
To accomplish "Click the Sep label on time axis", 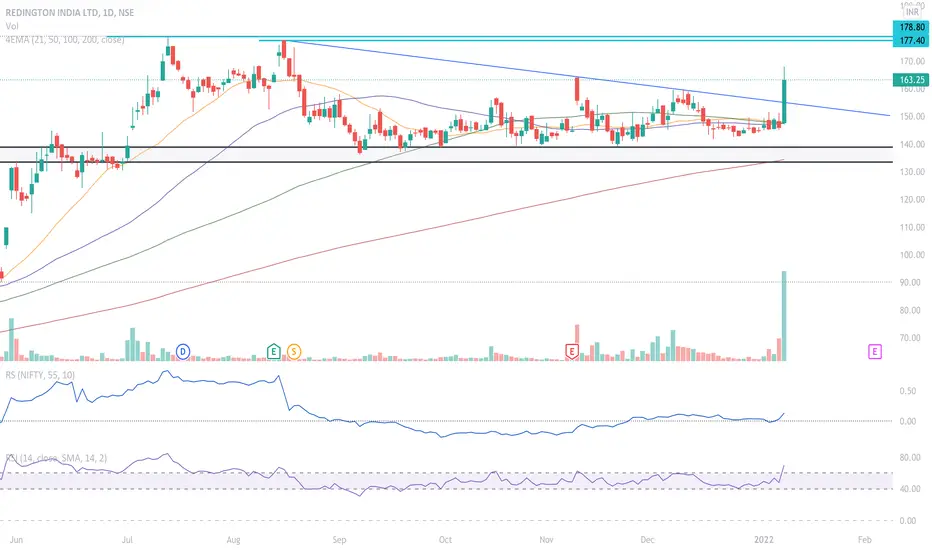I will (339, 540).
